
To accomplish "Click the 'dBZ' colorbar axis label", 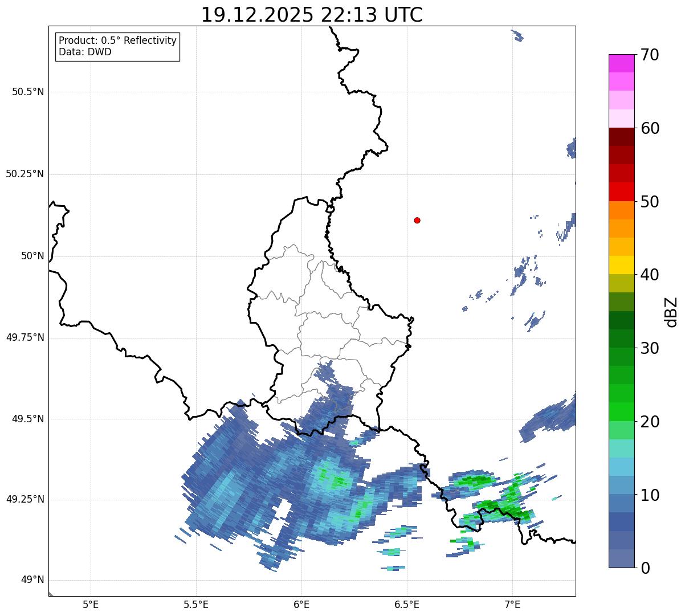I will [672, 312].
